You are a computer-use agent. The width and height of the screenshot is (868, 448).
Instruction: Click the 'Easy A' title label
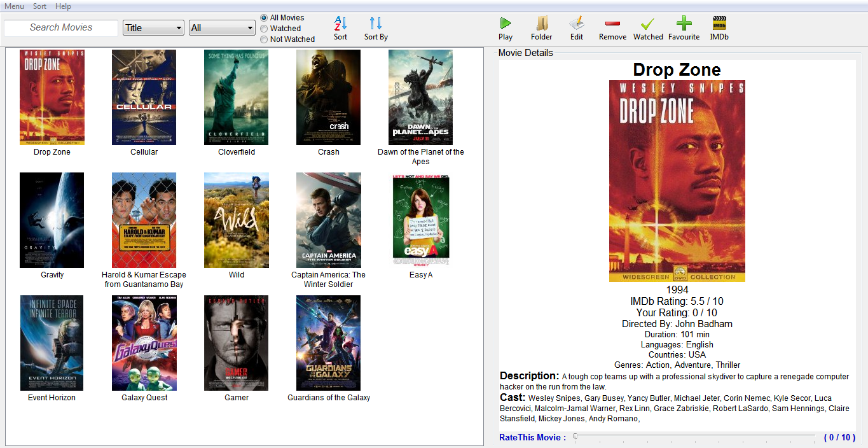click(420, 275)
